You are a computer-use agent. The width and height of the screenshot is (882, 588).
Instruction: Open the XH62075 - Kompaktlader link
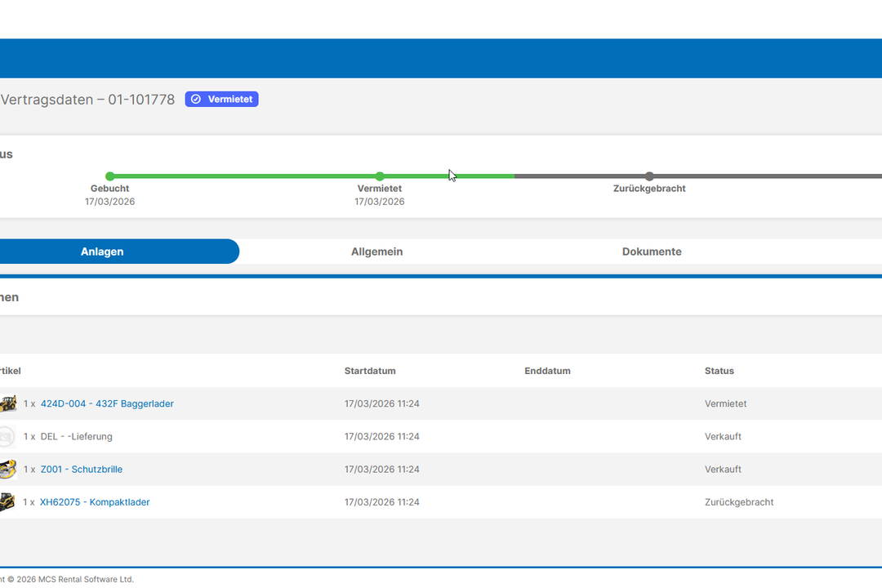tap(95, 502)
